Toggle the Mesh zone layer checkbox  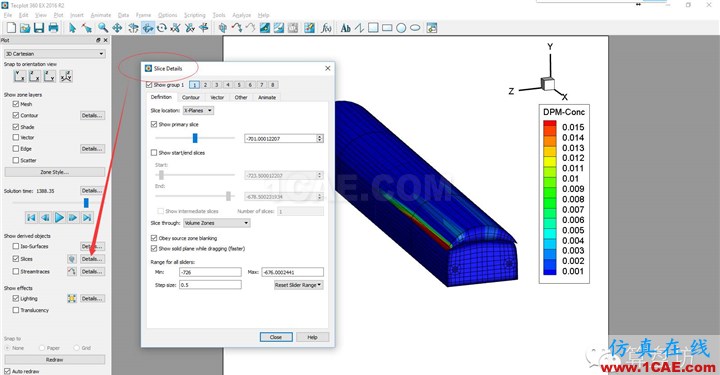tap(16, 104)
